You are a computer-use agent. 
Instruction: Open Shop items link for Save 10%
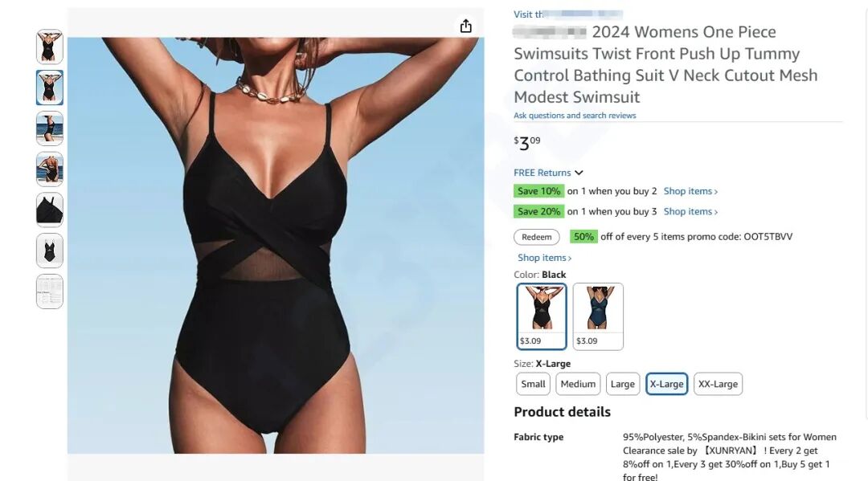tap(690, 191)
